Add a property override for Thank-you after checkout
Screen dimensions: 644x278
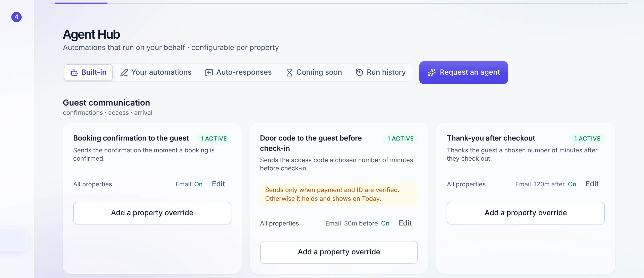click(x=526, y=213)
